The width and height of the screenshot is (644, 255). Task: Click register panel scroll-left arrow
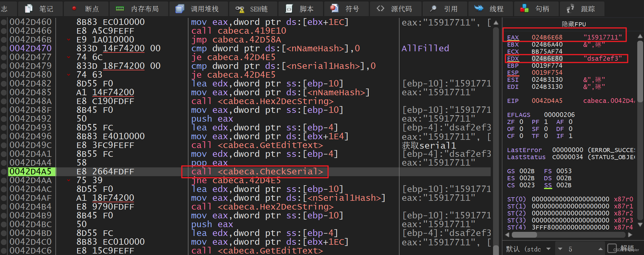tap(507, 235)
